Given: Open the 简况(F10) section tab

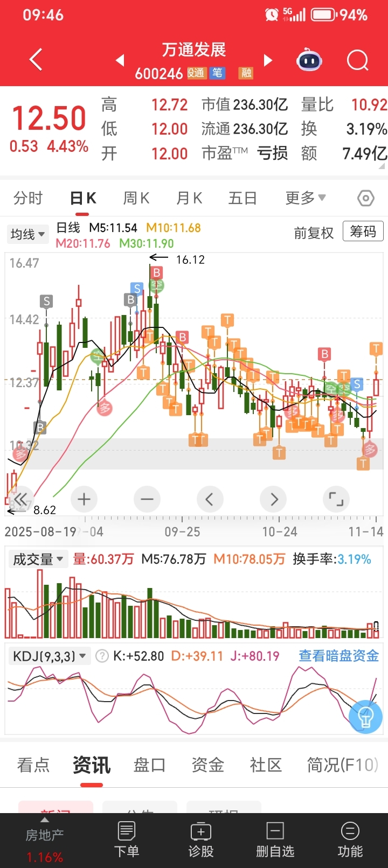Looking at the screenshot, I should point(343,765).
